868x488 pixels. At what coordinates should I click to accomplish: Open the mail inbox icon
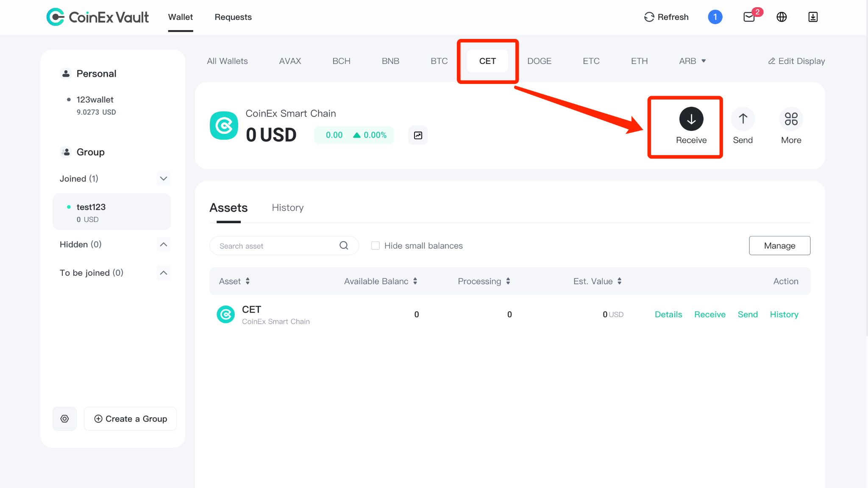click(749, 17)
